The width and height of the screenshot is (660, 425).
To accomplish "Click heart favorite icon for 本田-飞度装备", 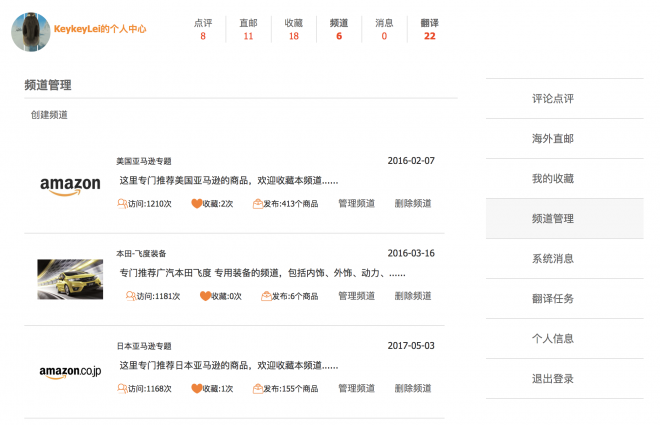I will (x=205, y=296).
